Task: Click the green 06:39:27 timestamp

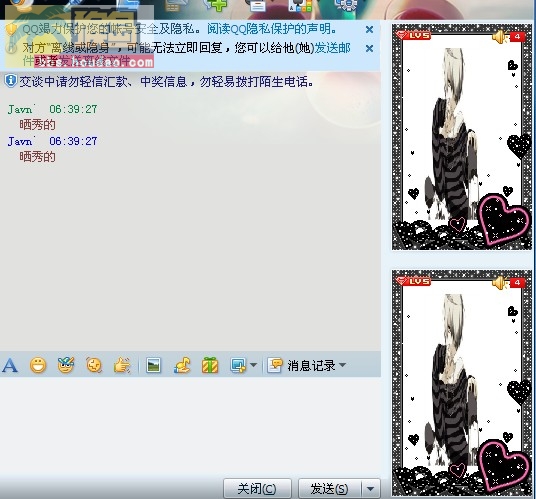Action: tap(73, 109)
